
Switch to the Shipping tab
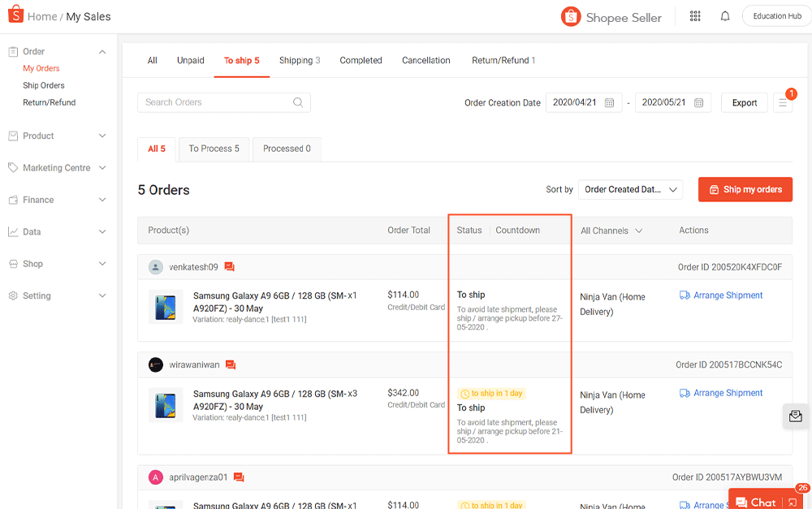(299, 61)
